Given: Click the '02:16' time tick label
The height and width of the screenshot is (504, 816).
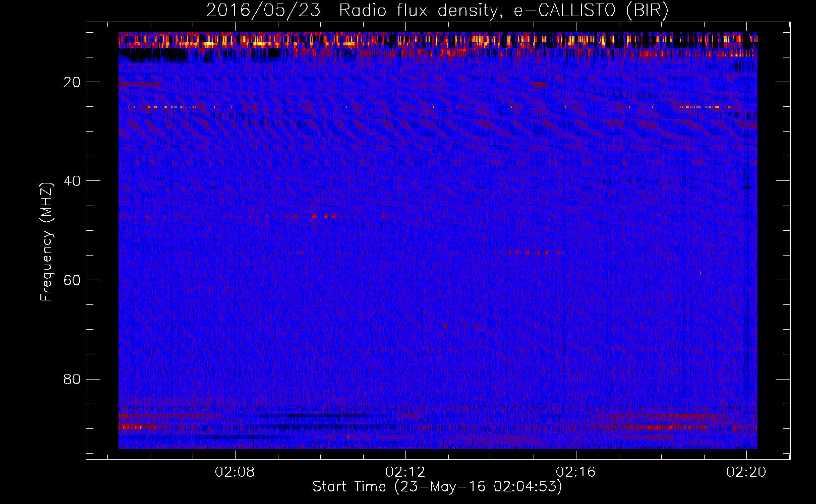Looking at the screenshot, I should pos(576,472).
